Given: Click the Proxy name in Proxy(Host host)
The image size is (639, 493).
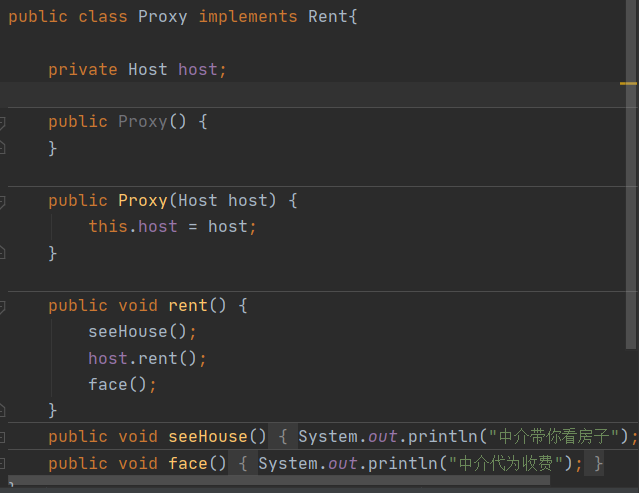Looking at the screenshot, I should (143, 201).
